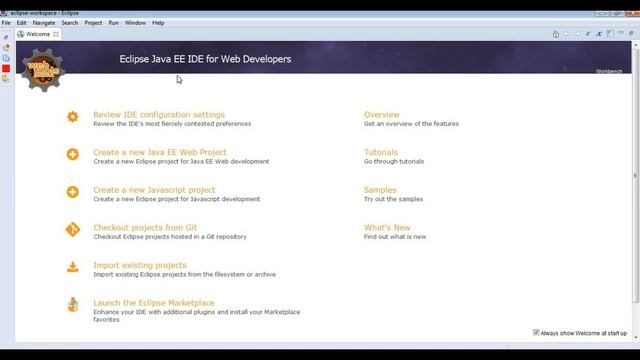
Task: Open the Run menu
Action: (x=113, y=23)
